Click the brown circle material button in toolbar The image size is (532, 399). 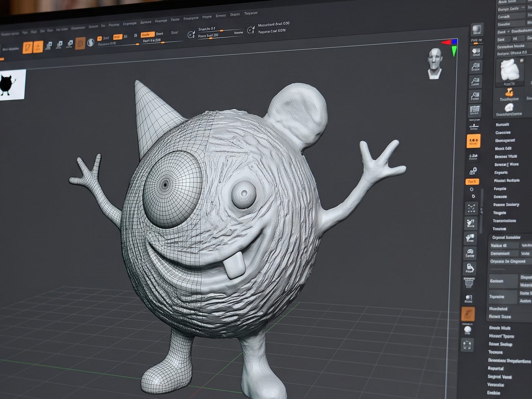pyautogui.click(x=80, y=43)
